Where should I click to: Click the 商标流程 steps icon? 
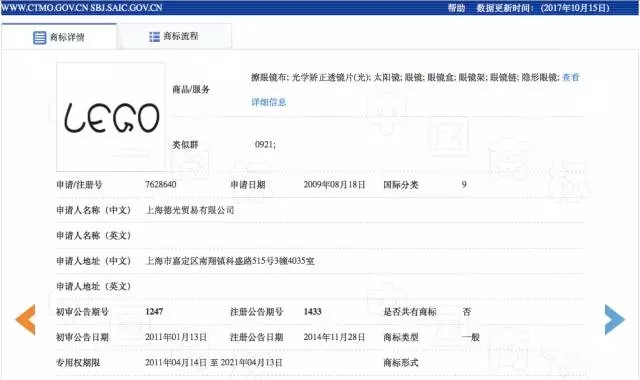tap(154, 37)
